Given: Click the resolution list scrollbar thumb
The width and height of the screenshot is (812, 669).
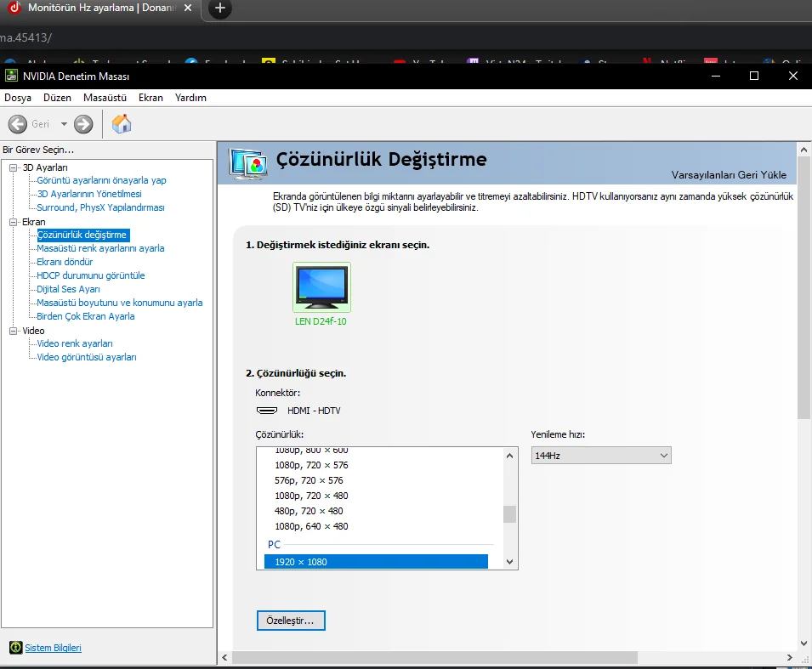Looking at the screenshot, I should tap(509, 514).
